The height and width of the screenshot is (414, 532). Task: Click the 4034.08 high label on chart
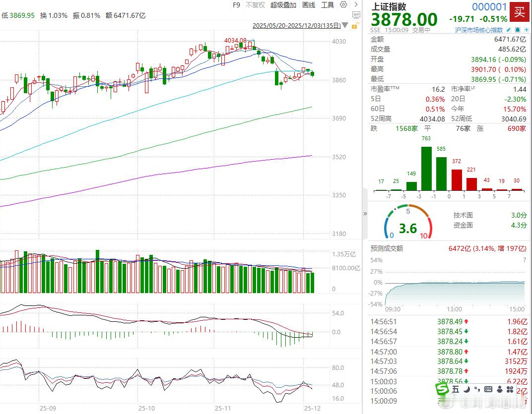pos(235,40)
